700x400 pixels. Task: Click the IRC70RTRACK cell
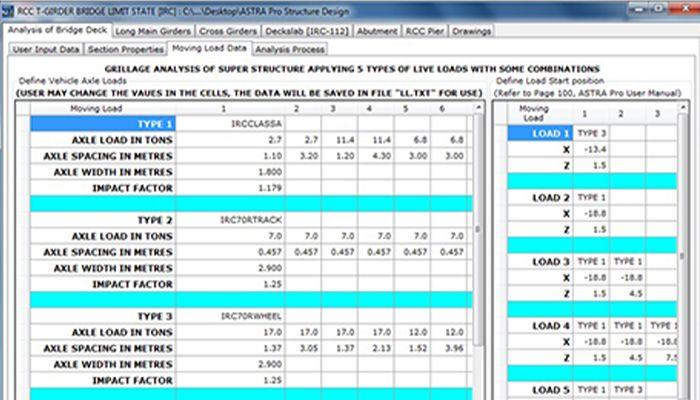(x=231, y=220)
